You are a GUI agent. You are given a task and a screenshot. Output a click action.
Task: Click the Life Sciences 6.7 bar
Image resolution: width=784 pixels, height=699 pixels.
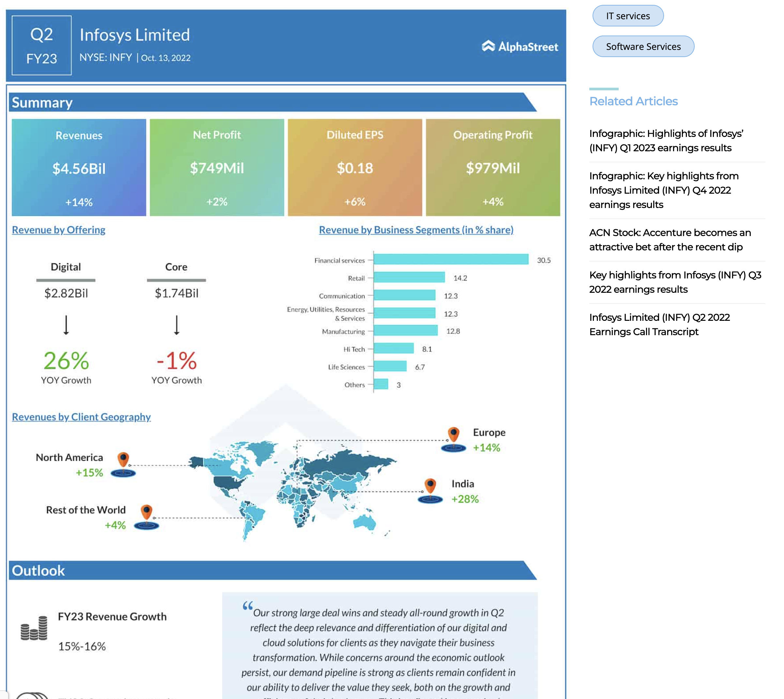(390, 366)
